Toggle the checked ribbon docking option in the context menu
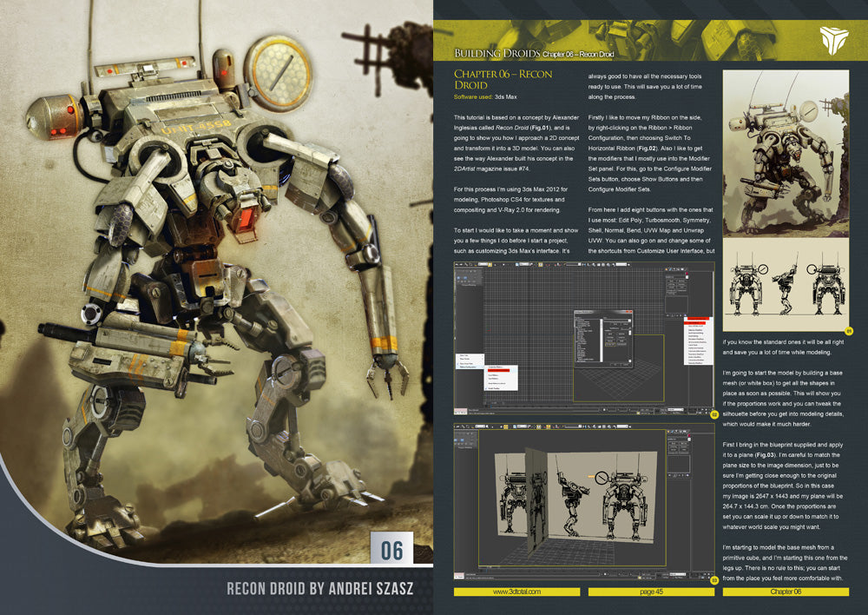Image resolution: width=868 pixels, height=615 pixels. [x=469, y=363]
